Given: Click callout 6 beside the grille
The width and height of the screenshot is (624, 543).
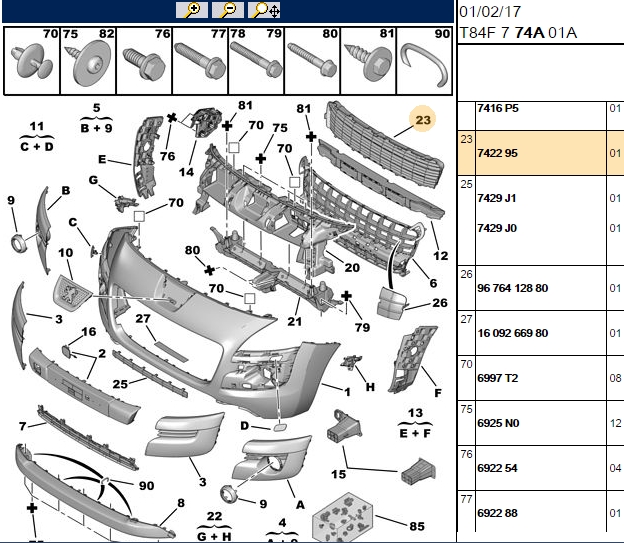Looking at the screenshot, I should [x=433, y=283].
